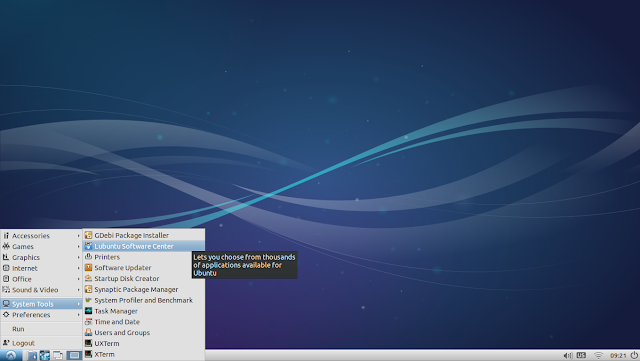The width and height of the screenshot is (640, 361).
Task: Open the Printers entry
Action: tap(144, 257)
